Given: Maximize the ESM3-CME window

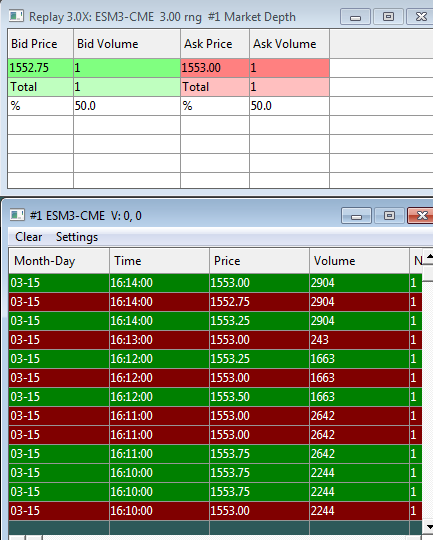Looking at the screenshot, I should (389, 216).
